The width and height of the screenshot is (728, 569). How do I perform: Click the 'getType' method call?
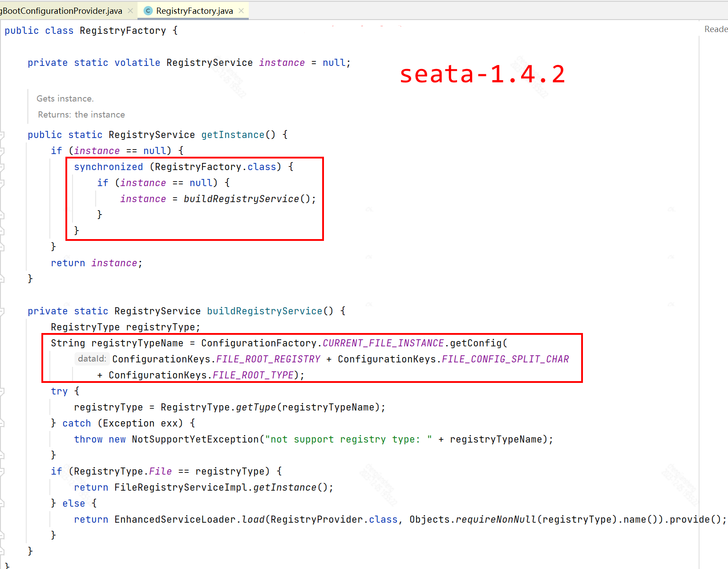point(256,407)
